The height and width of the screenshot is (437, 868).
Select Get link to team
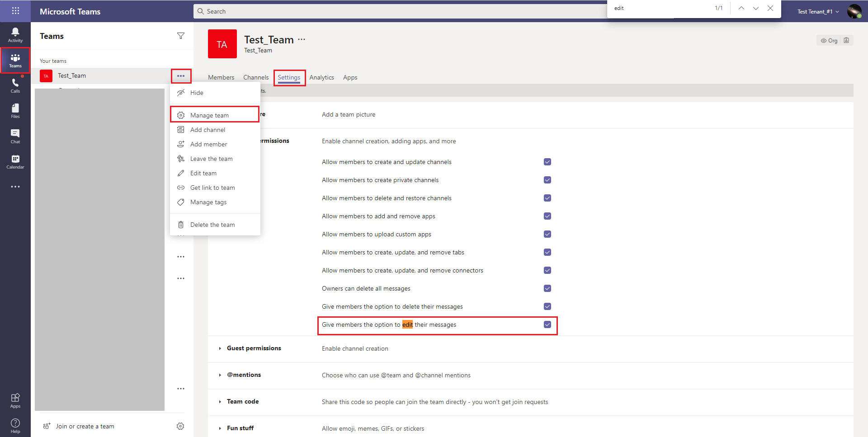[x=215, y=188]
